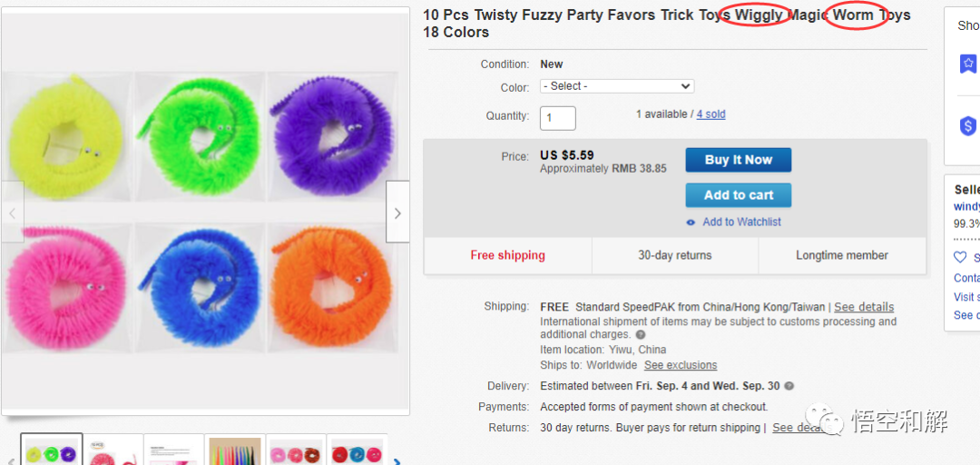The width and height of the screenshot is (980, 465).
Task: Click the blue dollar shield icon
Action: 968,126
